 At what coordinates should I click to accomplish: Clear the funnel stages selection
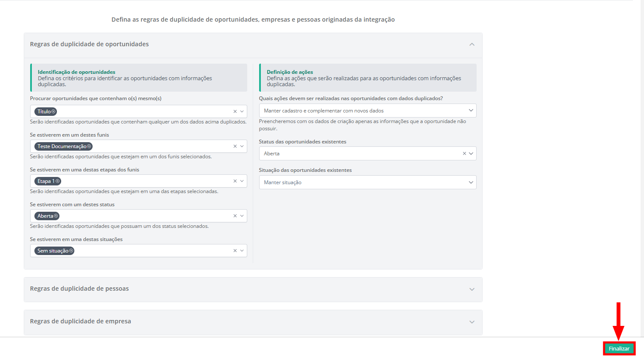click(x=235, y=181)
